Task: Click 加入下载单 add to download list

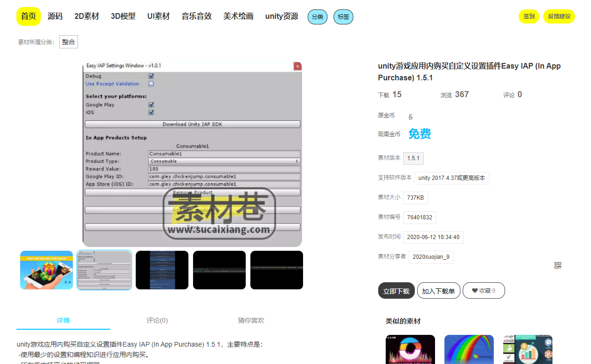Action: pyautogui.click(x=438, y=291)
